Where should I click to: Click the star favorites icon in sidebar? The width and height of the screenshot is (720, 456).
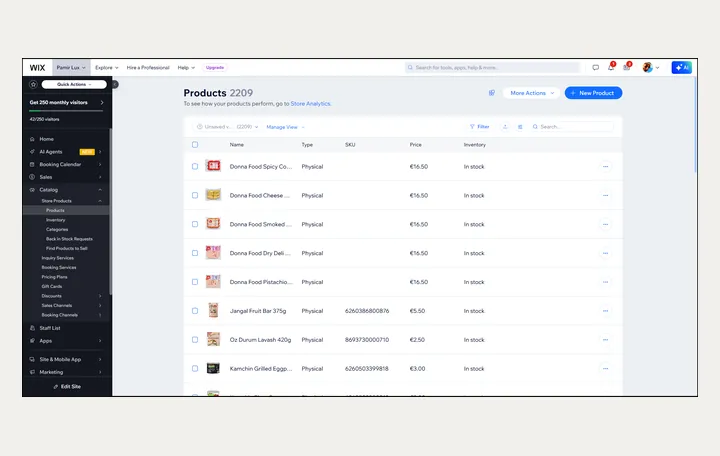[x=33, y=84]
